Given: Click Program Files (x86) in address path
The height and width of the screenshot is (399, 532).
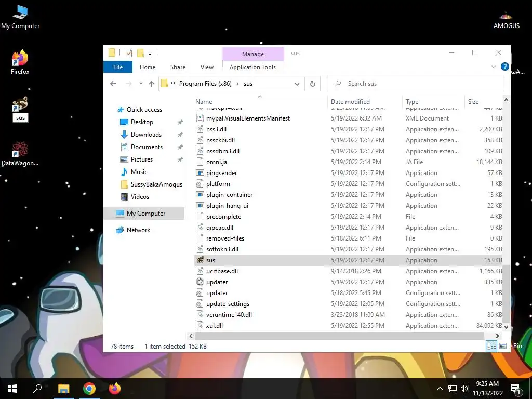Looking at the screenshot, I should pos(205,84).
